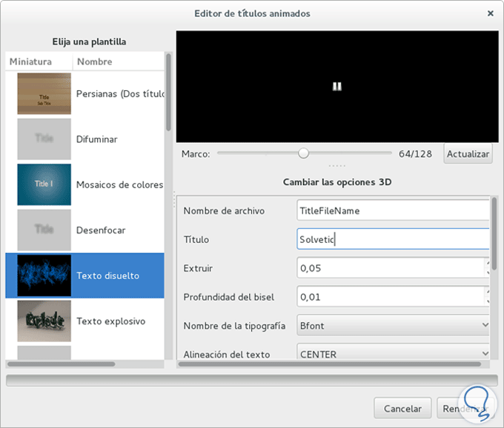Viewport: 504px width, 428px height.
Task: Click the Profundidad del bisel label
Action: 228,297
